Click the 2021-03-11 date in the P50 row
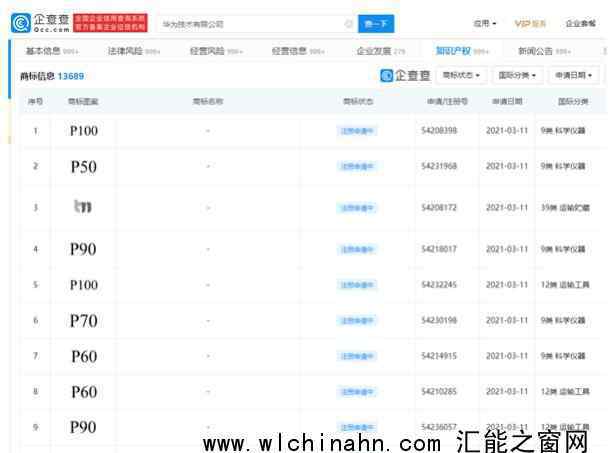Image resolution: width=614 pixels, height=453 pixels. 507,166
